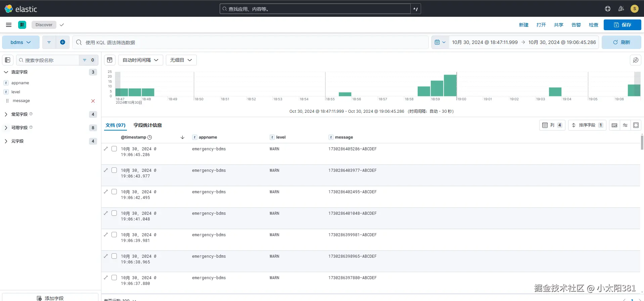Focus the KQL query input field
The width and height of the screenshot is (644, 301).
[x=250, y=42]
